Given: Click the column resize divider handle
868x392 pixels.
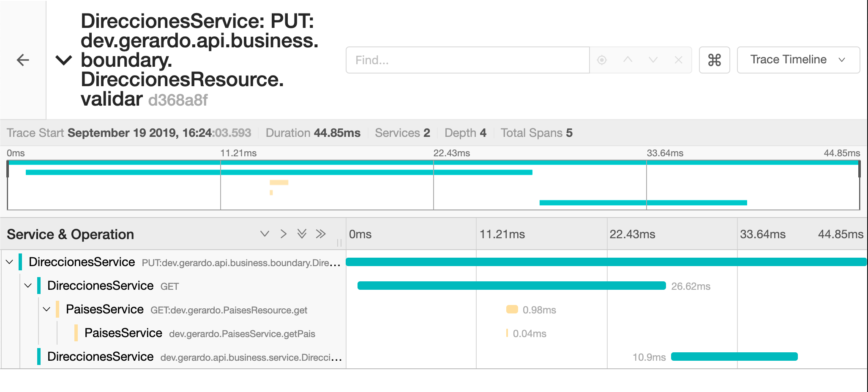Looking at the screenshot, I should pos(339,243).
